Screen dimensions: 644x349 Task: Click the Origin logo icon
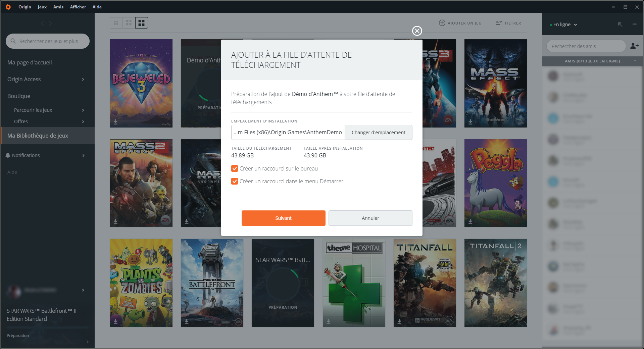[8, 7]
